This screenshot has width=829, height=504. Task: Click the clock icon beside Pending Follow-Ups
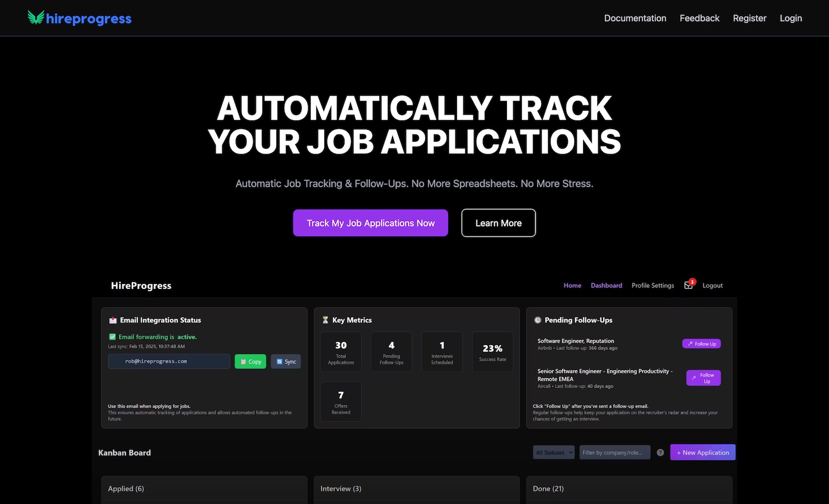538,320
